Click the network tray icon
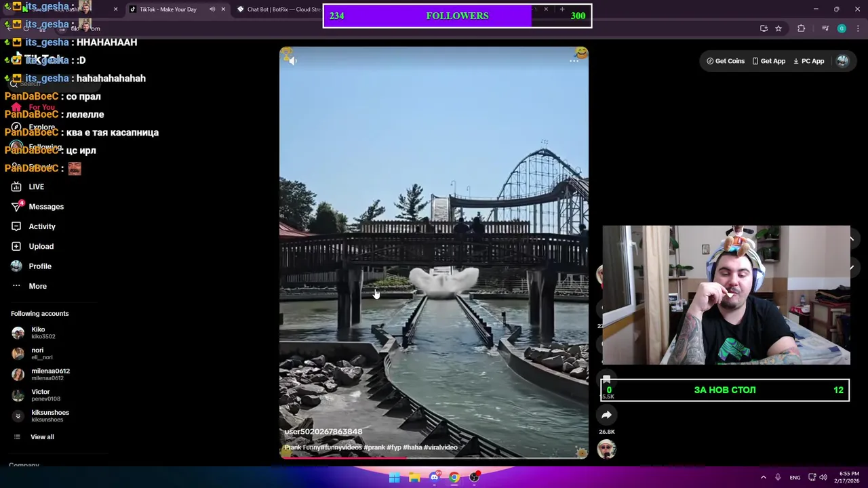 pyautogui.click(x=812, y=477)
